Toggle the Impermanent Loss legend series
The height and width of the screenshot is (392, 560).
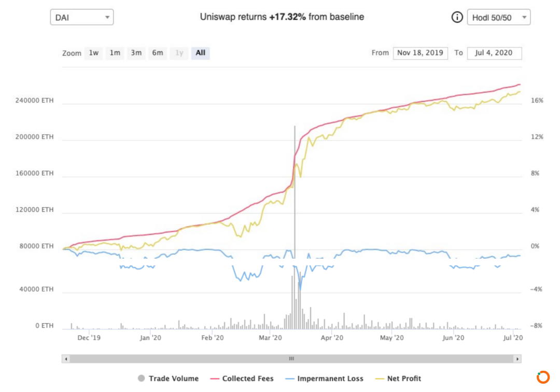(x=325, y=379)
